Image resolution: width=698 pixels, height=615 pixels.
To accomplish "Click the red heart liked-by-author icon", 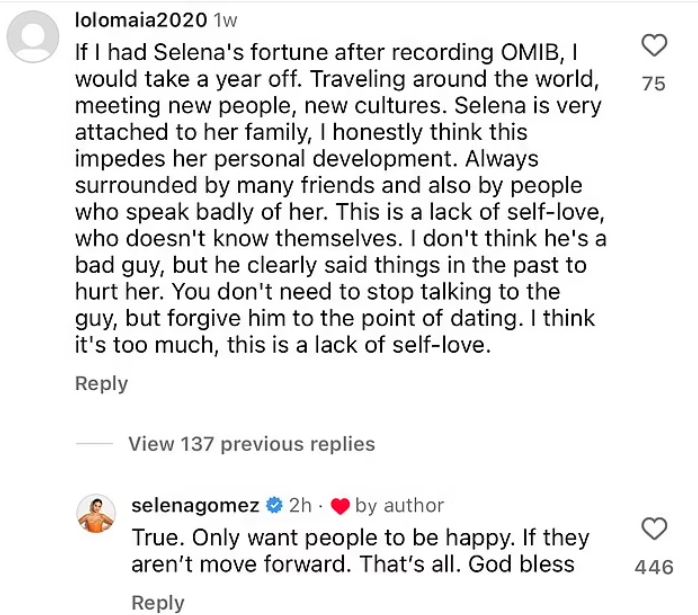I will coord(341,505).
